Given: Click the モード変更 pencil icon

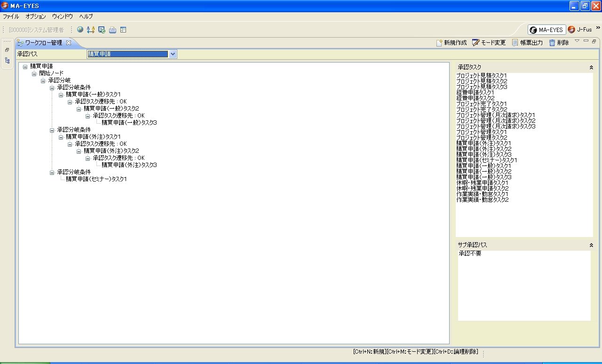Looking at the screenshot, I should pos(475,43).
